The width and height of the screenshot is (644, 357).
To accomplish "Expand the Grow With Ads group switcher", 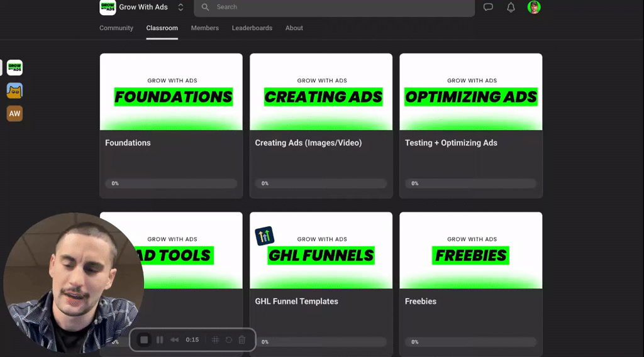I will click(180, 7).
